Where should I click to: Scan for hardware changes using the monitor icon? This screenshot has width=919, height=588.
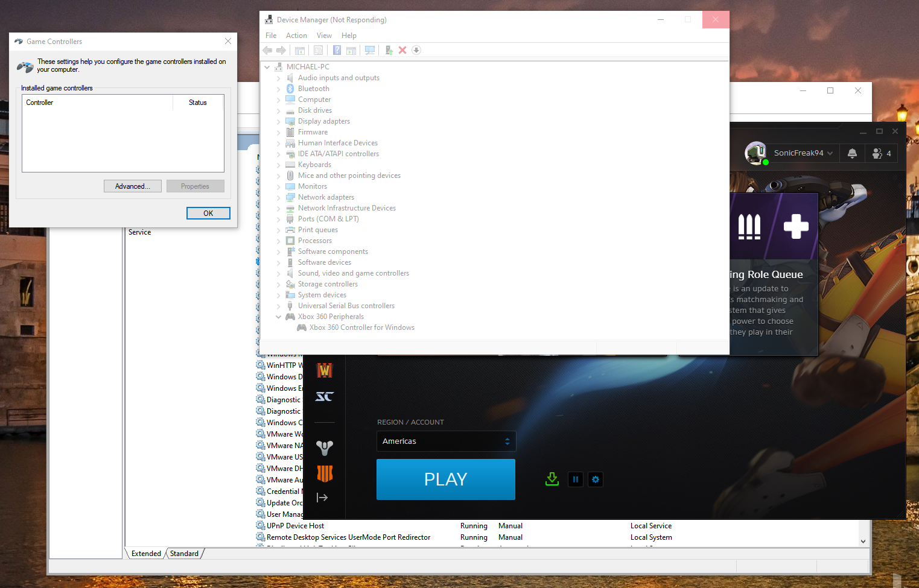(x=370, y=50)
